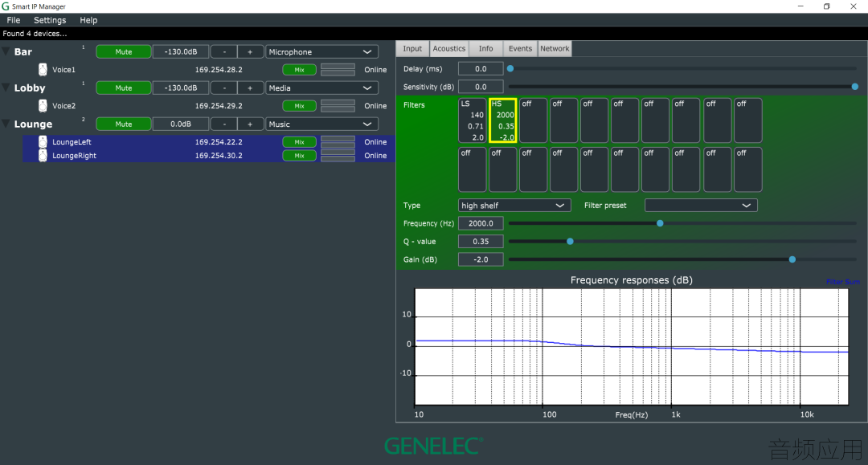Screen dimensions: 868x465
Task: Open the filter Type dropdown showing high shelf
Action: (514, 206)
